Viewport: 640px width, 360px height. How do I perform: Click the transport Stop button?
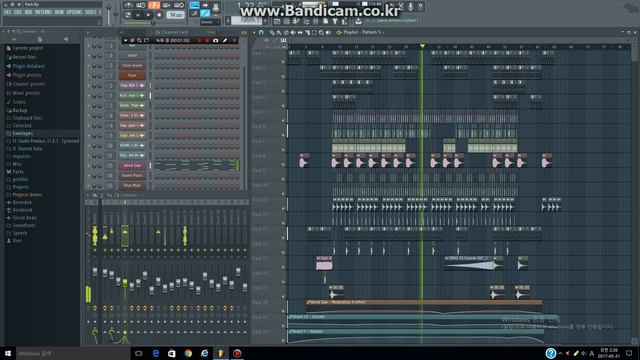coord(148,15)
